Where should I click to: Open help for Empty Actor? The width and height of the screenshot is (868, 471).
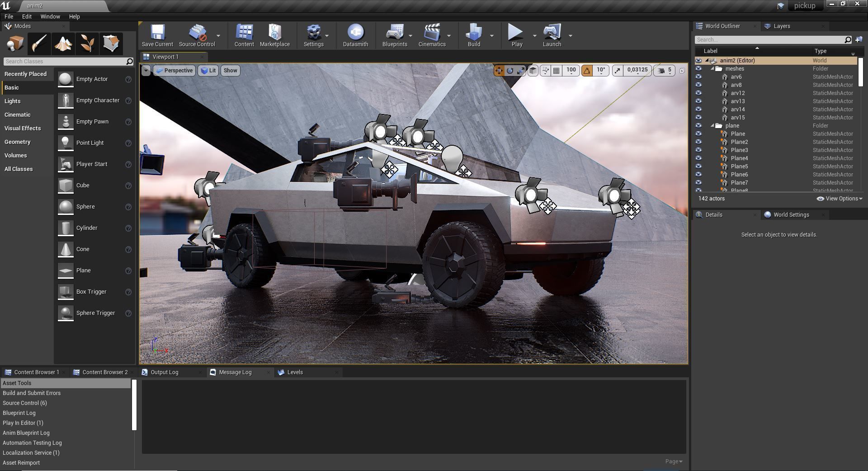(128, 79)
